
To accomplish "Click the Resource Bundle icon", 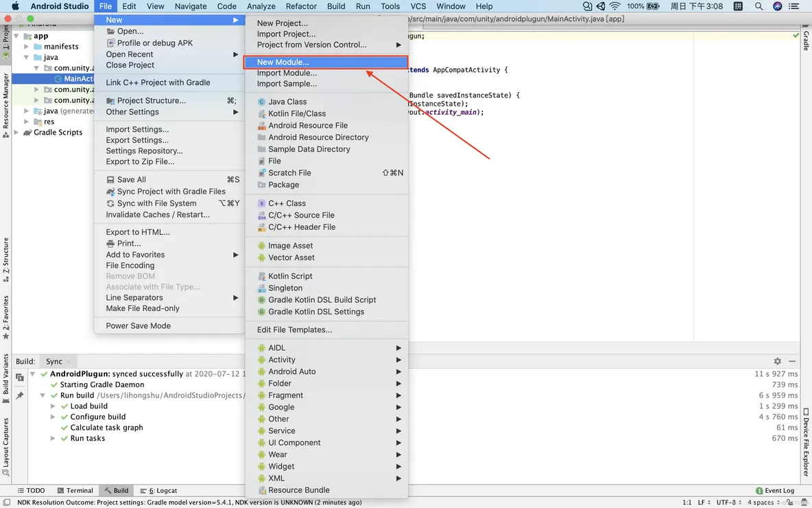I will pyautogui.click(x=261, y=490).
